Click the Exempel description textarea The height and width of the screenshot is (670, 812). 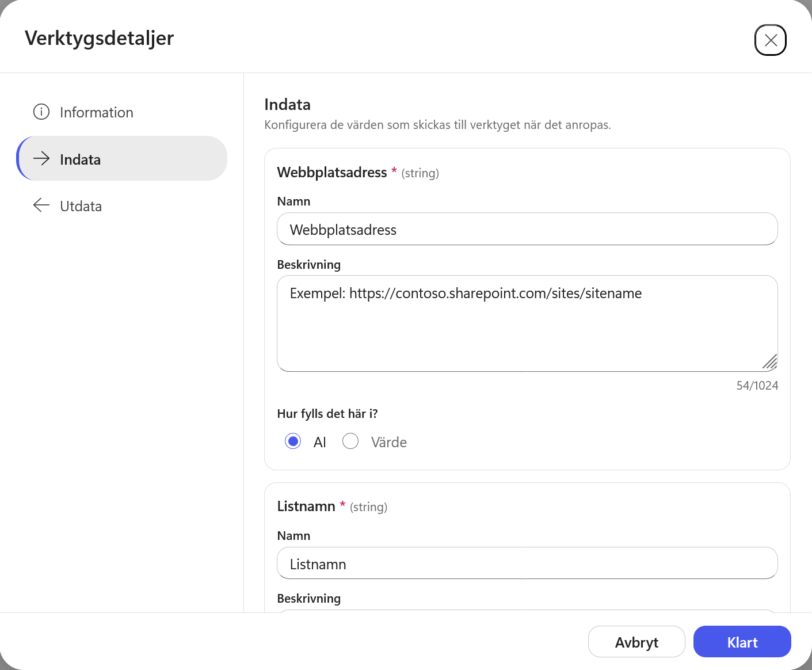(x=527, y=323)
